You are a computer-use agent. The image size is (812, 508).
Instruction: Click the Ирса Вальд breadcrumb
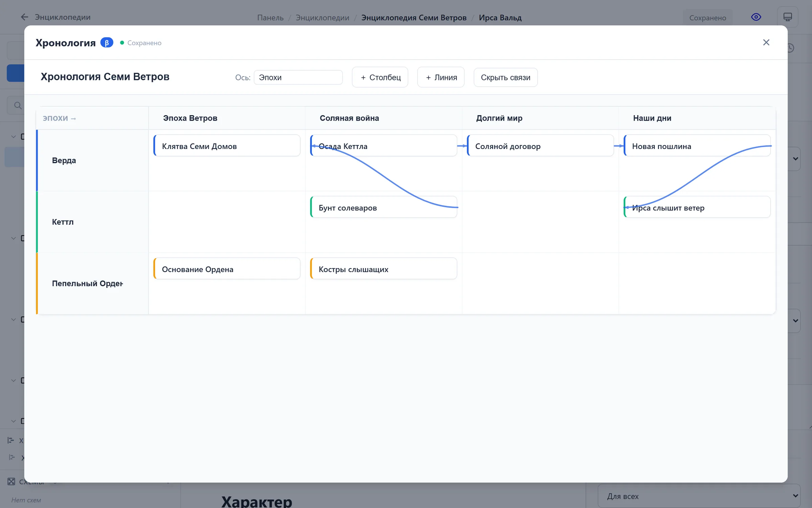click(500, 18)
